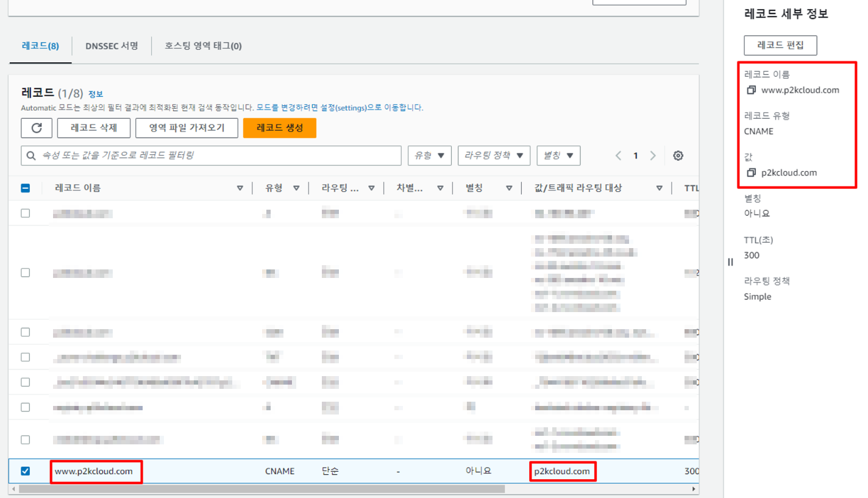Screen dimensions: 868x498
Task: Click Simple routing policy value in panel
Action: 758,297
